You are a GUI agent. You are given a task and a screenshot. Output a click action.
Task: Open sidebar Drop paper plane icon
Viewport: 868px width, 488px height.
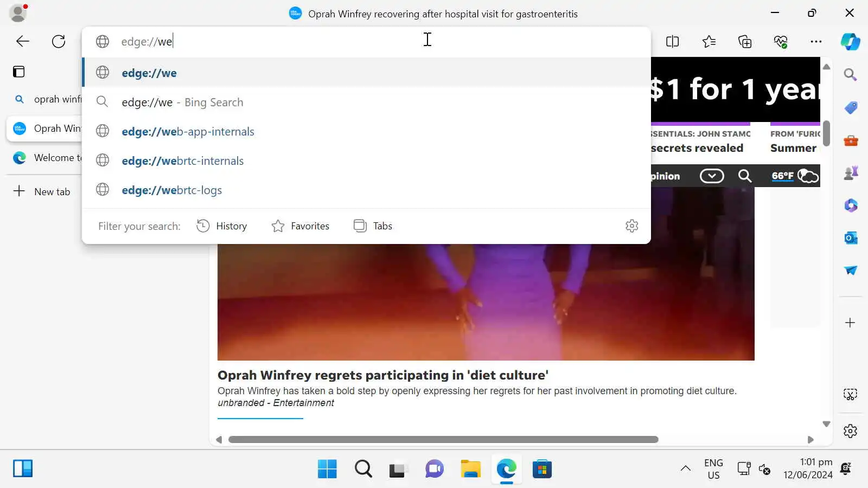tap(851, 270)
